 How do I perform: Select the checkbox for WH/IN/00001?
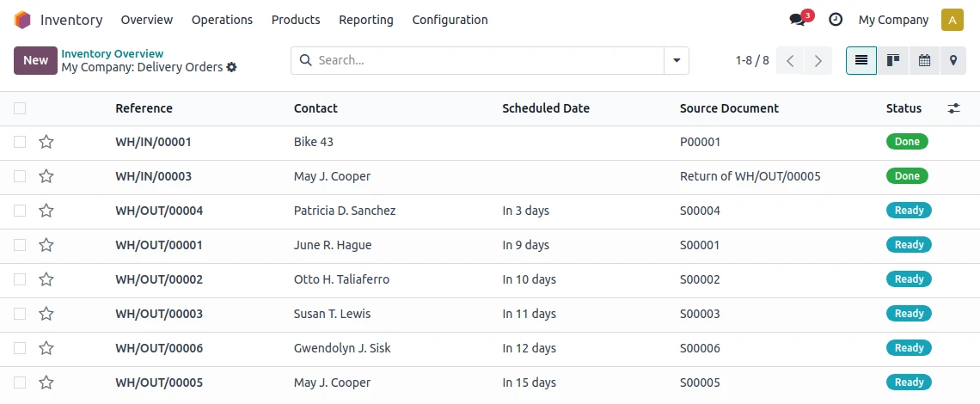tap(20, 142)
